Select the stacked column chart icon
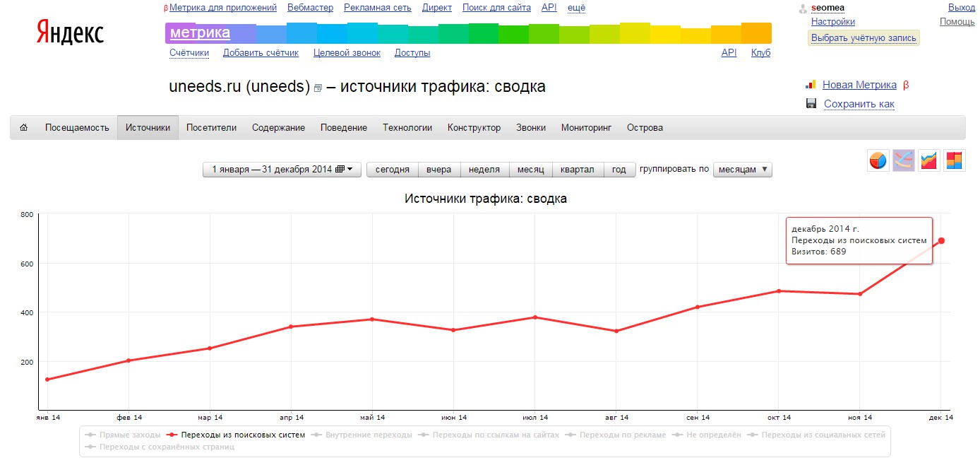Screen dimensions: 980x470 pos(954,160)
